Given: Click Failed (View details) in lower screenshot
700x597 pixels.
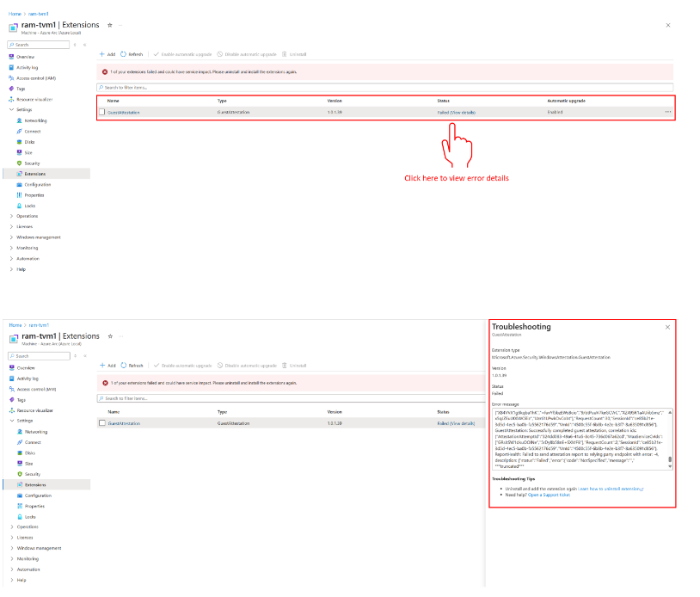Looking at the screenshot, I should [457, 423].
